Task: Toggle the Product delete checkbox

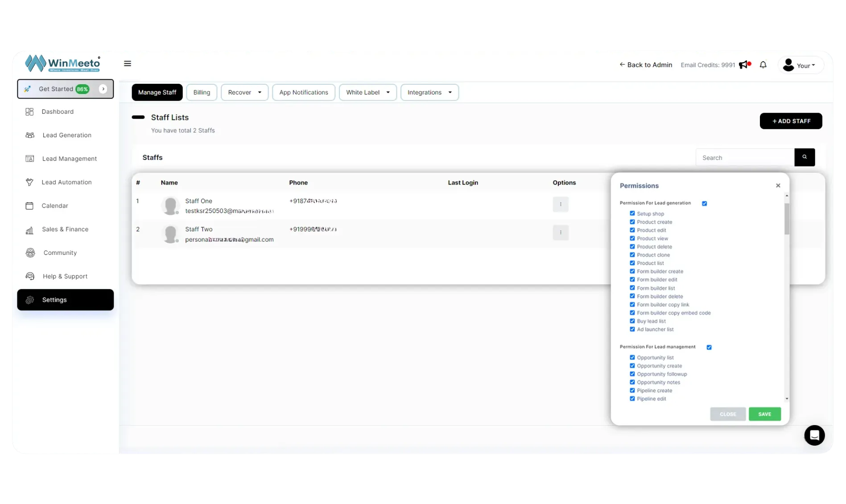Action: click(632, 246)
